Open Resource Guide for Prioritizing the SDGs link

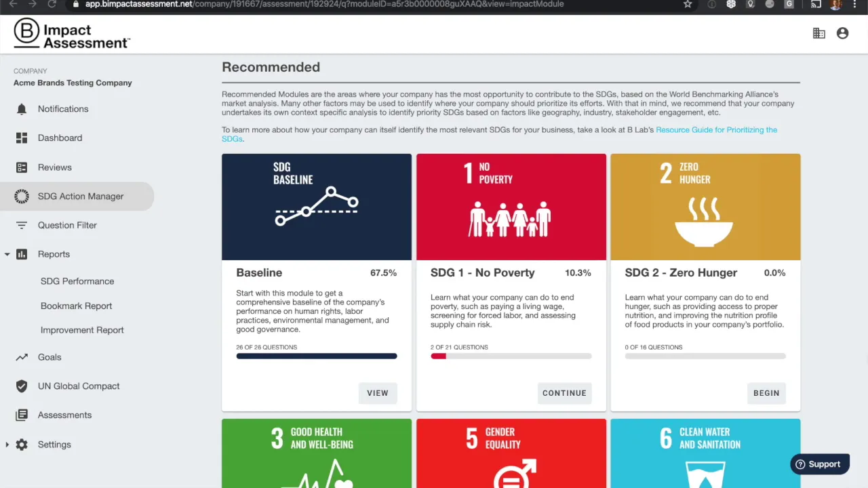pyautogui.click(x=499, y=134)
